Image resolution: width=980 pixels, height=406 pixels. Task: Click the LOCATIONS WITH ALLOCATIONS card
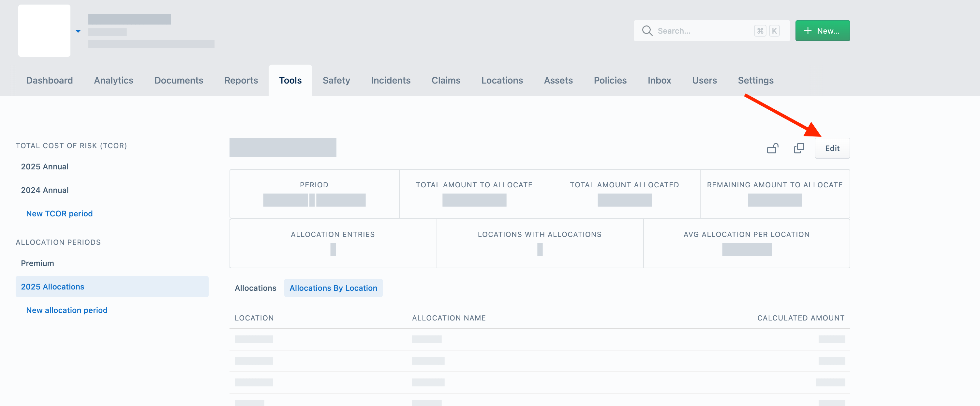540,243
